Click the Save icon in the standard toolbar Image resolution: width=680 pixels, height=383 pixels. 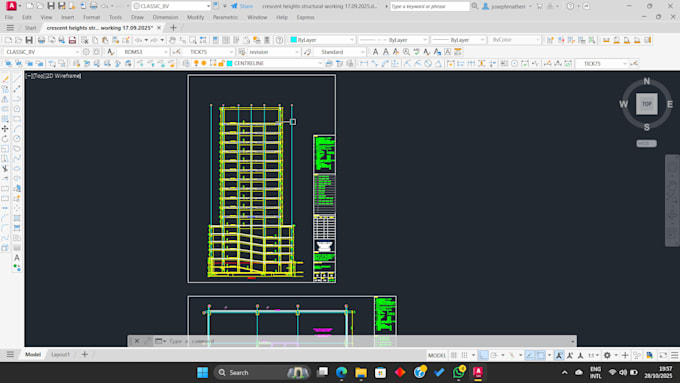29,40
